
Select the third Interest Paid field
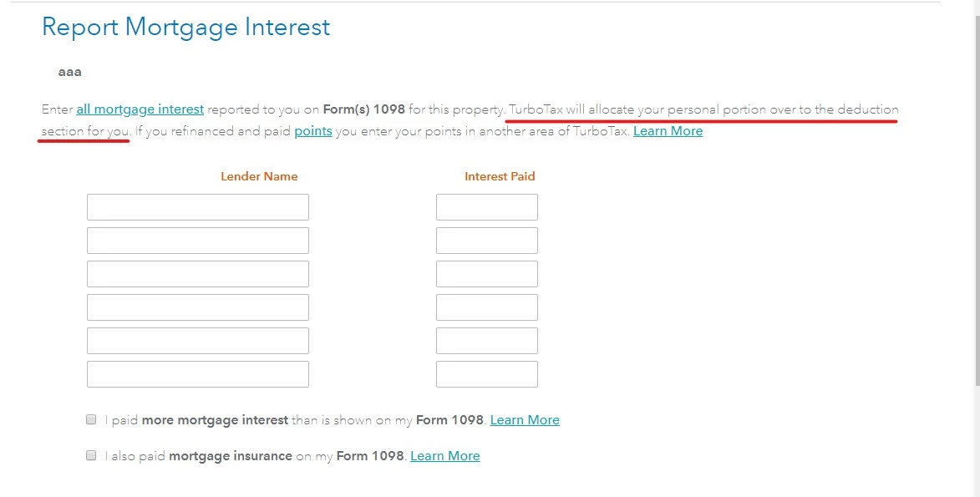(487, 274)
